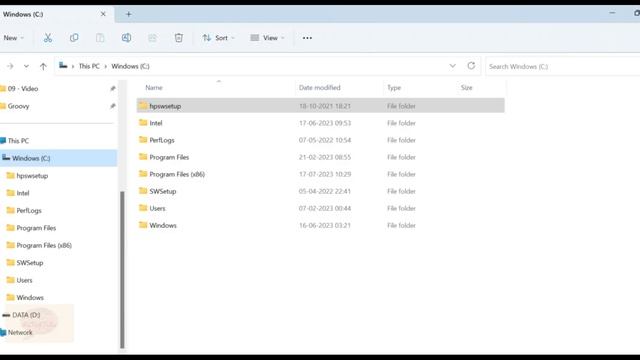Click File folder type of SWSetup row
The image size is (640, 360).
tap(401, 191)
